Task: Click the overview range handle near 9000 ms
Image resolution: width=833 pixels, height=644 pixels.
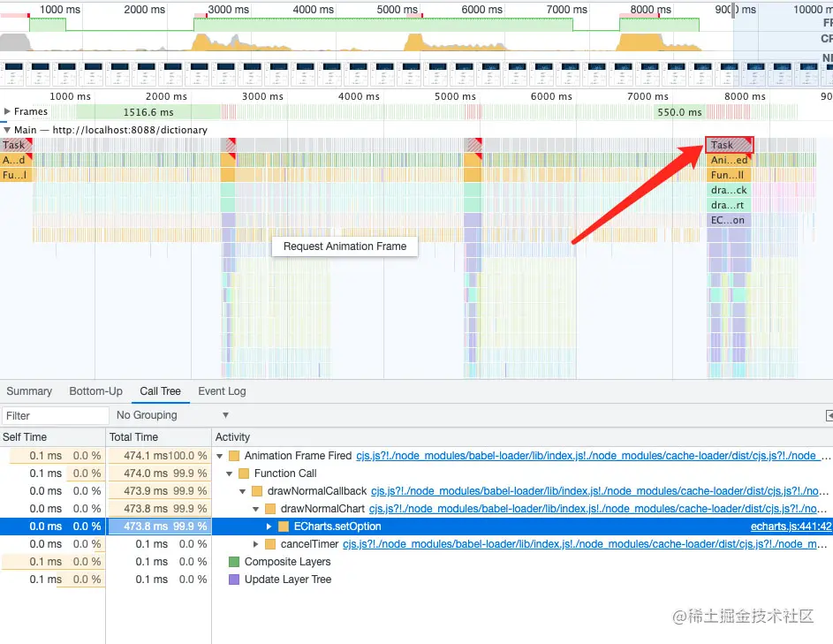Action: (x=734, y=10)
